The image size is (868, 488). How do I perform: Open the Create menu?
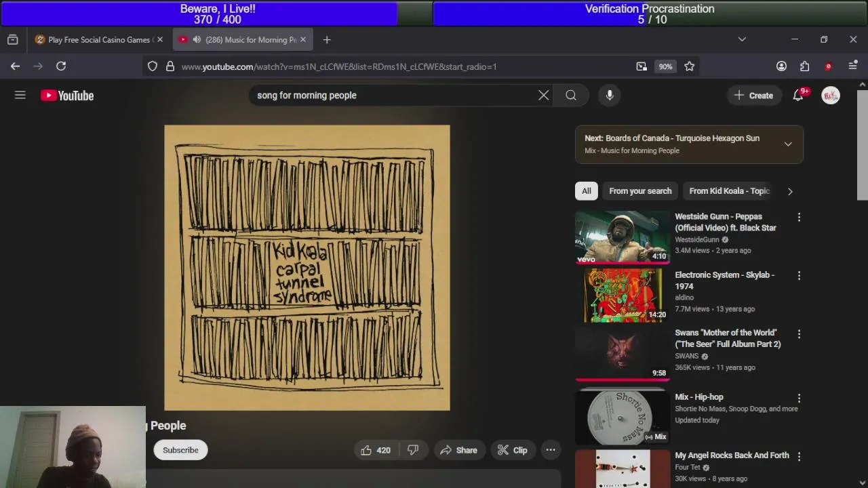(753, 96)
